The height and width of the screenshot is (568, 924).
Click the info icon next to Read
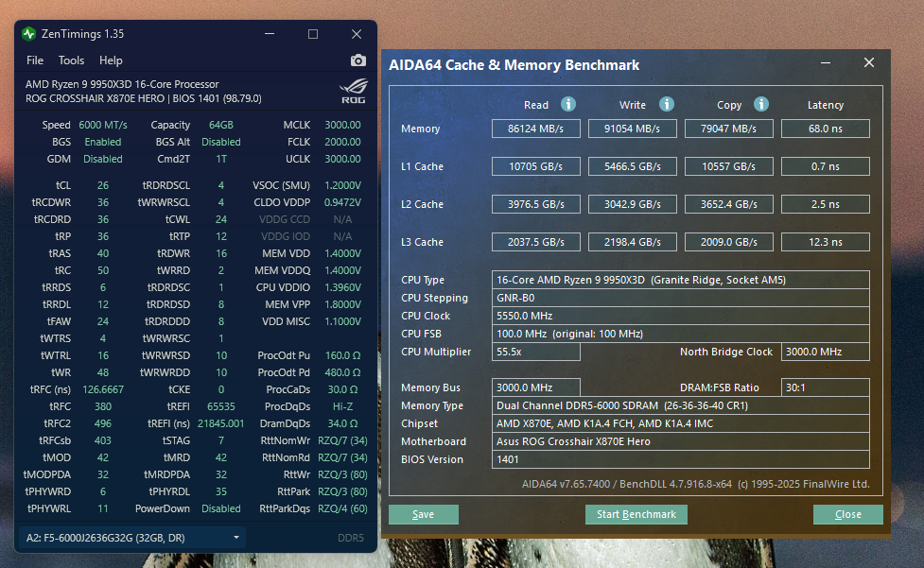568,104
